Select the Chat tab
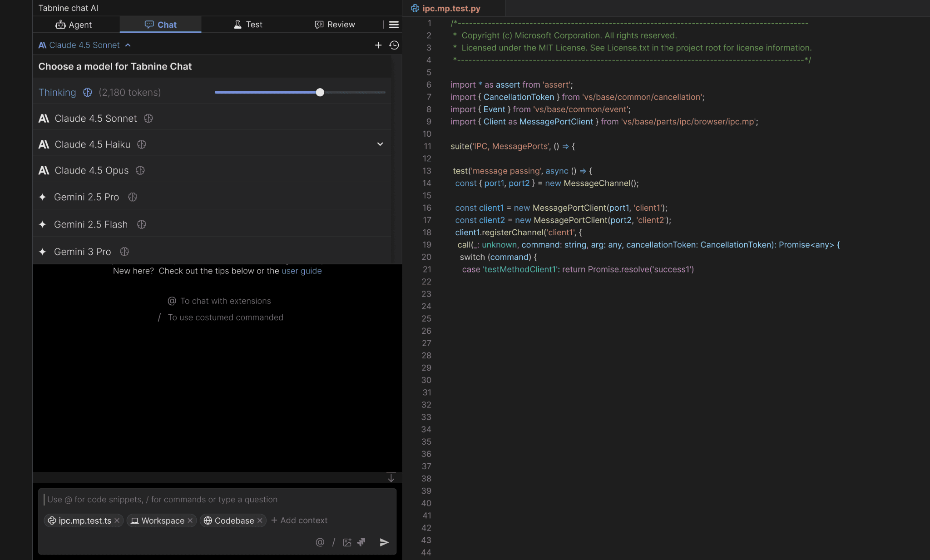The height and width of the screenshot is (560, 930). (160, 25)
